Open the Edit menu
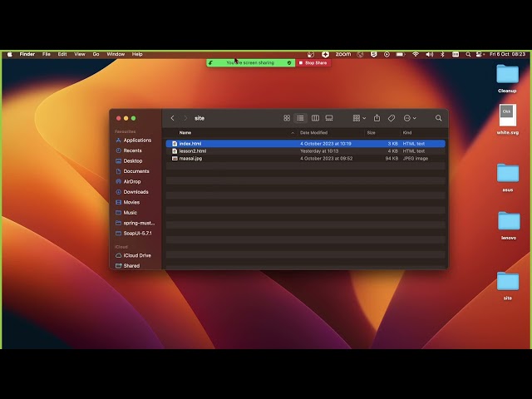532x399 pixels. pyautogui.click(x=62, y=54)
